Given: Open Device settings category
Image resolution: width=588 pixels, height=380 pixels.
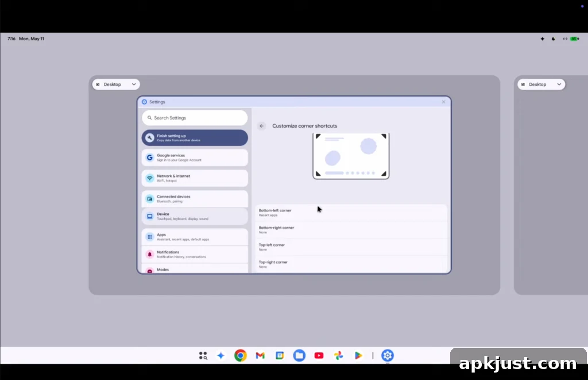Looking at the screenshot, I should pyautogui.click(x=195, y=216).
